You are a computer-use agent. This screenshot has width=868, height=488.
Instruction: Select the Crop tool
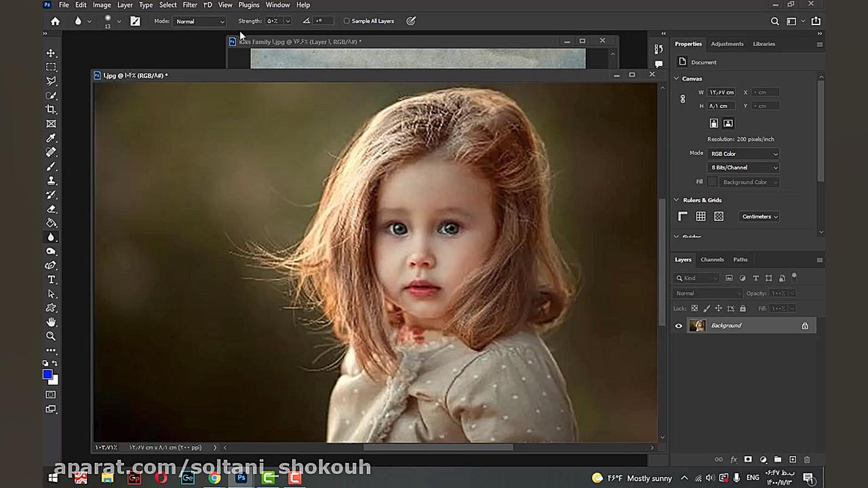(51, 109)
